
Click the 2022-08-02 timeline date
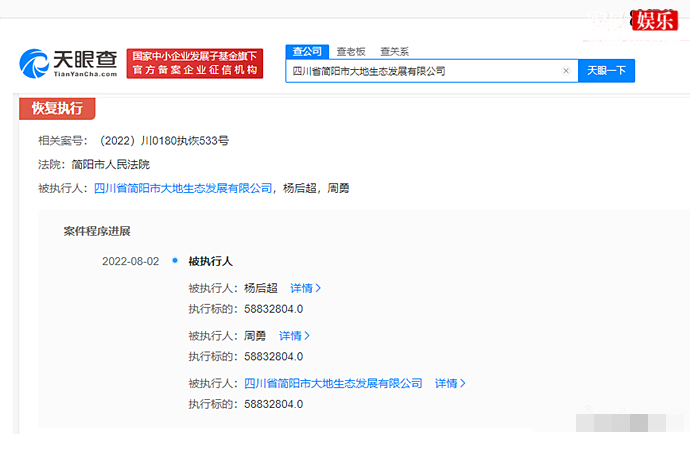[131, 261]
